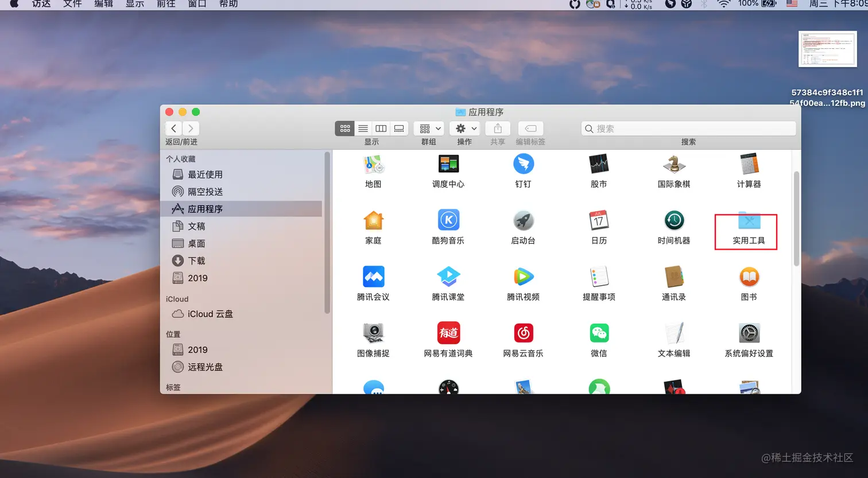Image resolution: width=868 pixels, height=478 pixels.
Task: Launch the 网易有道词典 dictionary app
Action: click(x=448, y=333)
